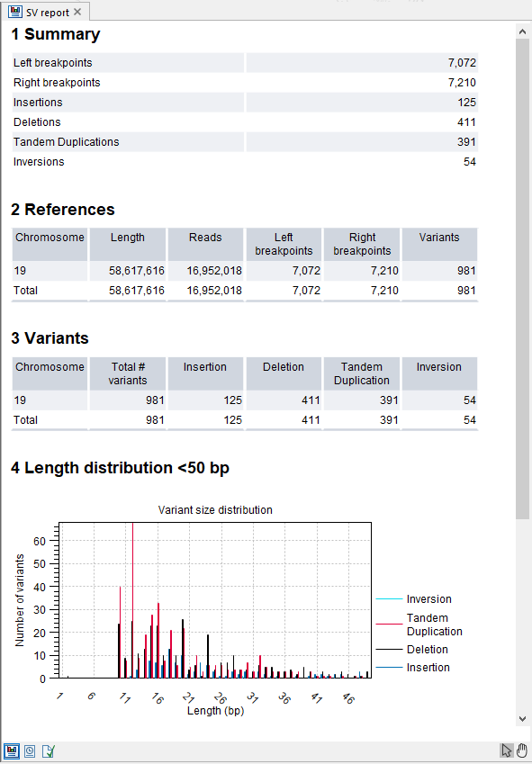Click the 'Deletion' legend label

428,650
